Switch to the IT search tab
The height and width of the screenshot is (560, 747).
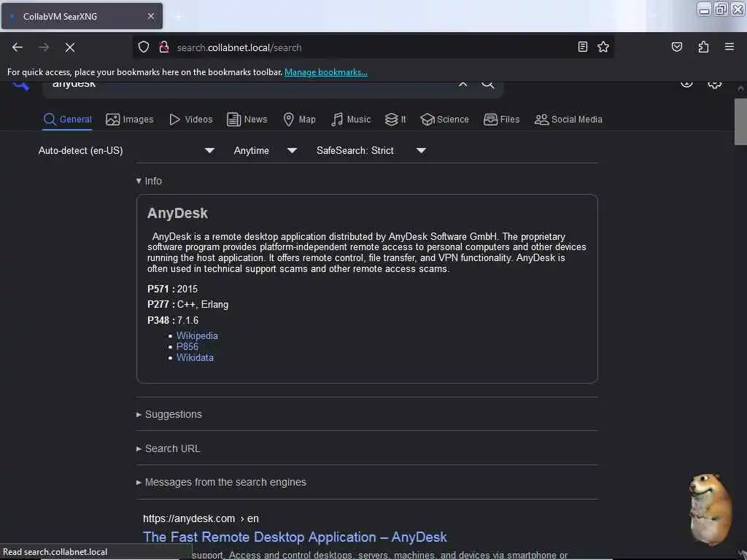coord(395,120)
